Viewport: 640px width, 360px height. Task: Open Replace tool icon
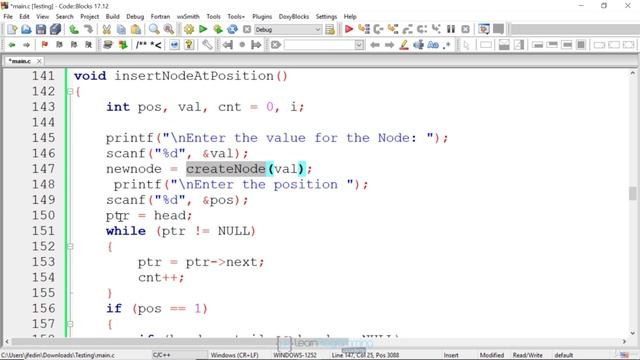(x=169, y=29)
